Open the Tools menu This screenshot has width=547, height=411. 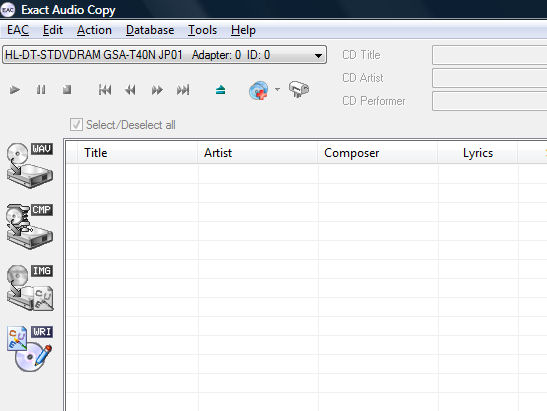pyautogui.click(x=202, y=30)
